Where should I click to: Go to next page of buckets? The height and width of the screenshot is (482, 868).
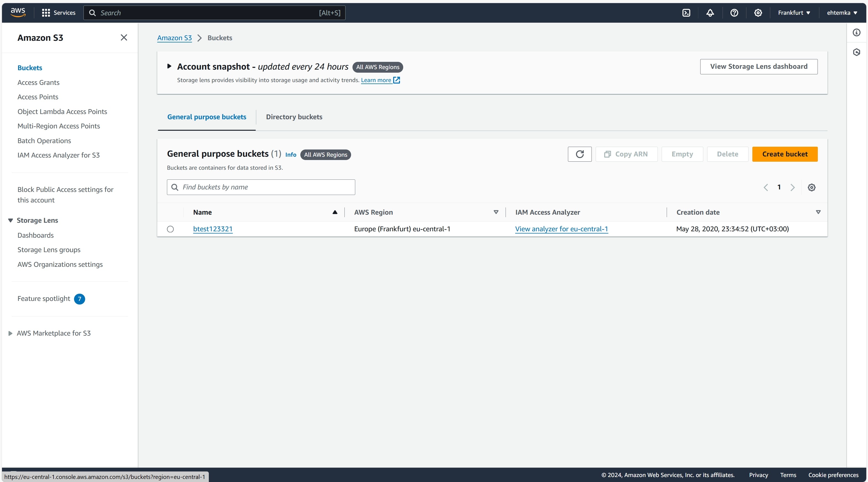[793, 187]
